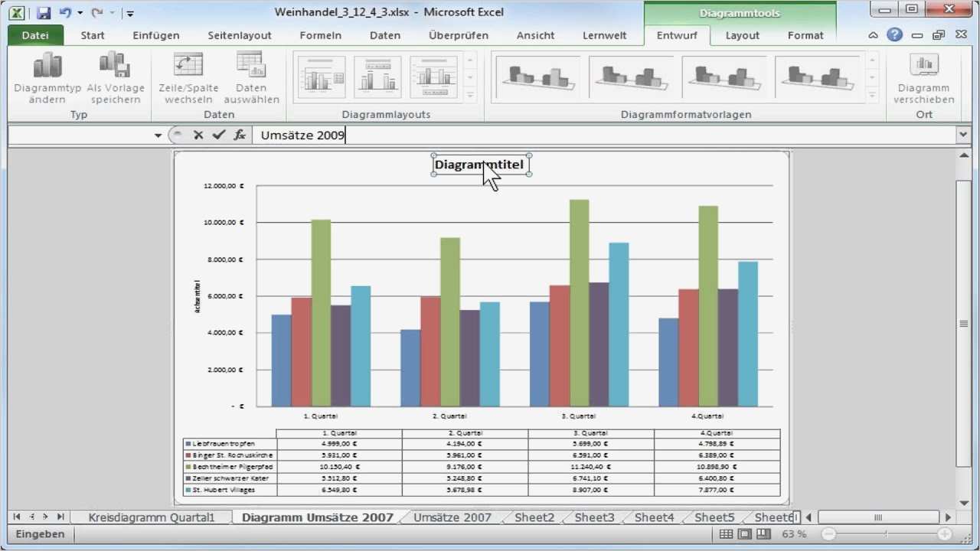Select the Diagrammtitel text box on the chart
Image resolution: width=980 pixels, height=551 pixels.
point(479,164)
